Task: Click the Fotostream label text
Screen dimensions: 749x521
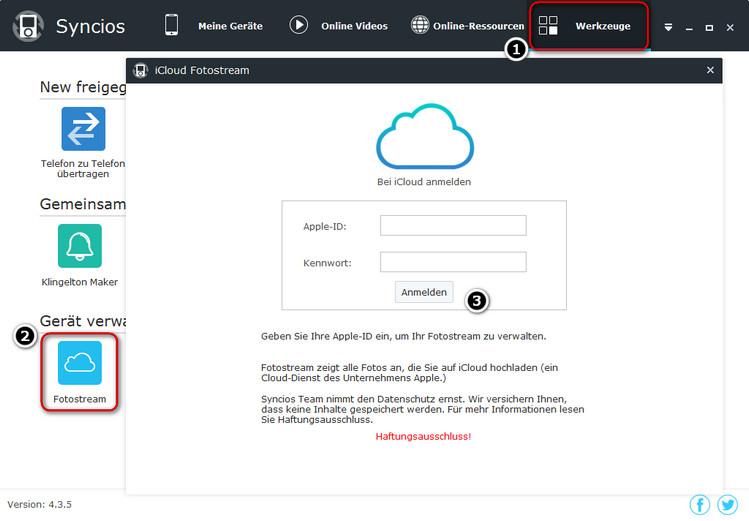Action: [80, 399]
